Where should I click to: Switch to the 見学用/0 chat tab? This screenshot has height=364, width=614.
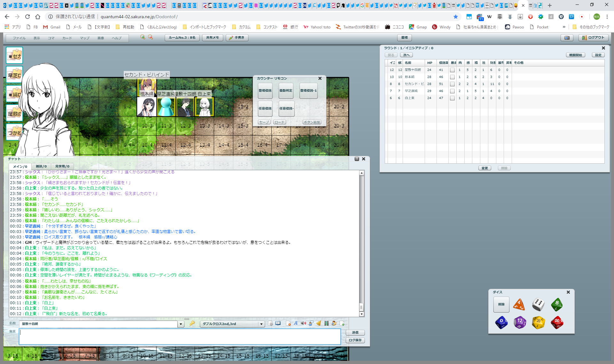click(62, 166)
